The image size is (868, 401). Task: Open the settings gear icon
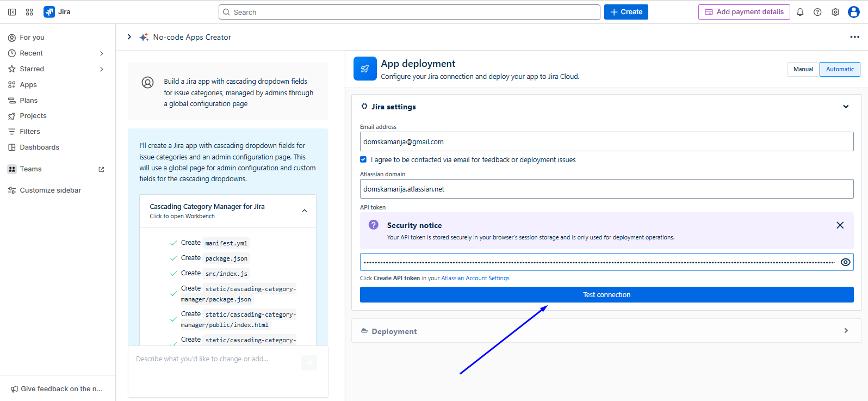pos(835,12)
